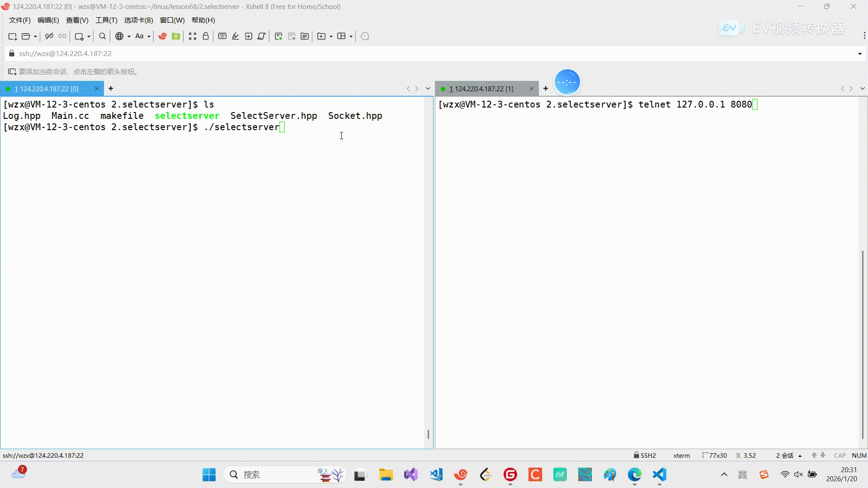The height and width of the screenshot is (488, 868).
Task: Expand the layout panes dropdown arrow
Action: (351, 37)
